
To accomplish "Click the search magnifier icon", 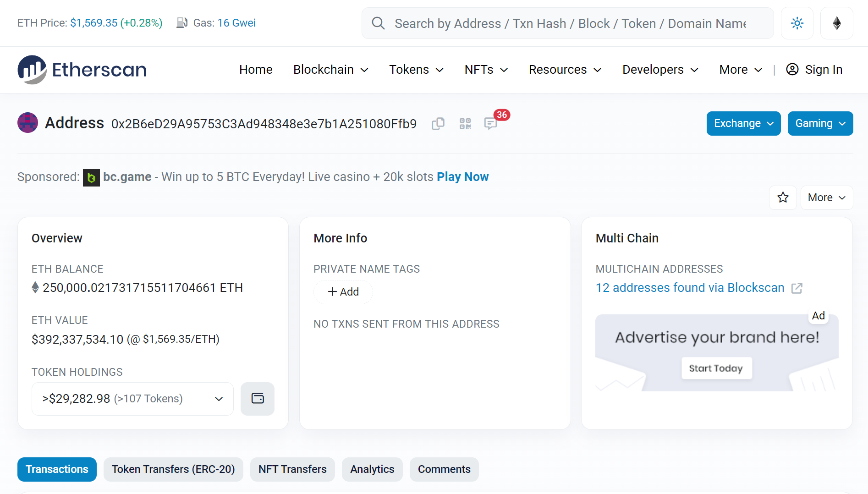I will coord(378,23).
